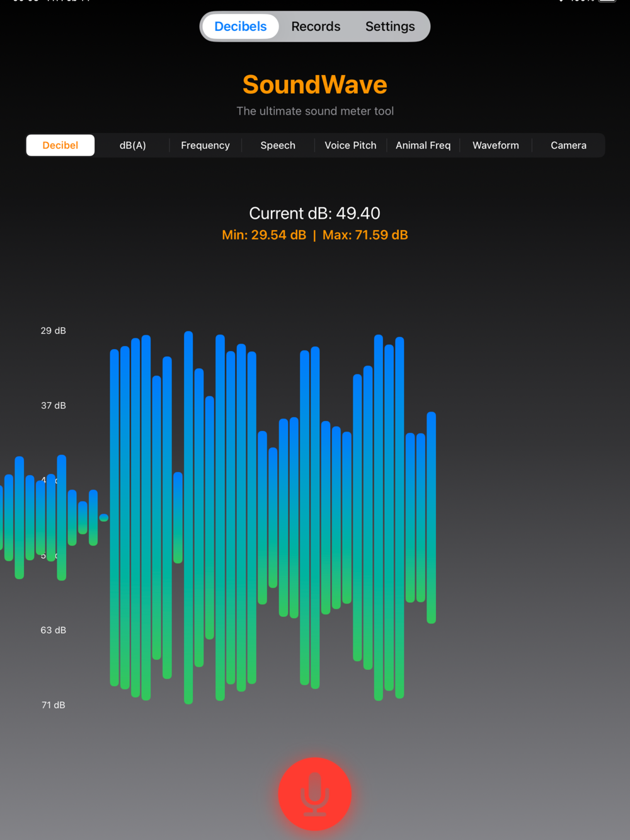Open the Camera mode segment
The image size is (630, 840).
pos(568,145)
